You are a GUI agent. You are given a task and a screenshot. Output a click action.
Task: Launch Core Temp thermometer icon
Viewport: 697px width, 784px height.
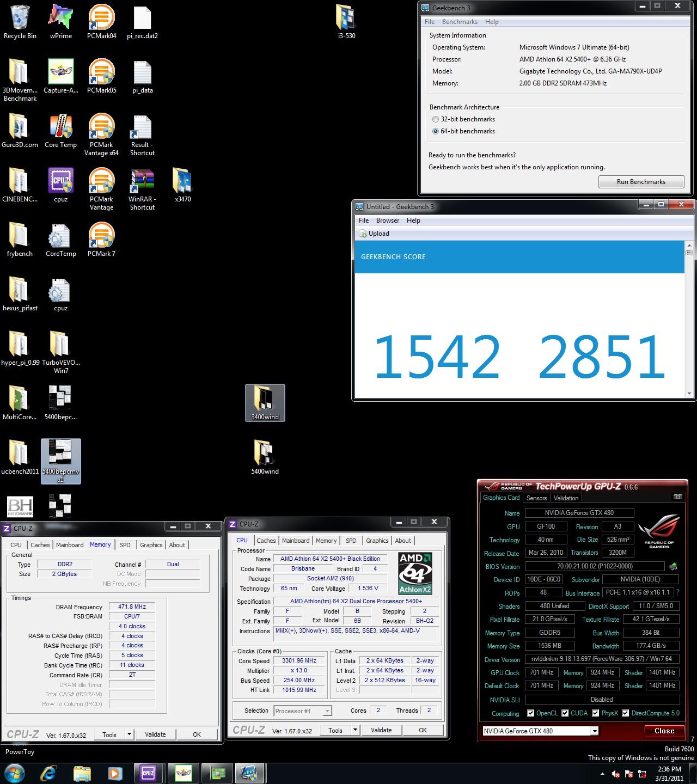(60, 131)
